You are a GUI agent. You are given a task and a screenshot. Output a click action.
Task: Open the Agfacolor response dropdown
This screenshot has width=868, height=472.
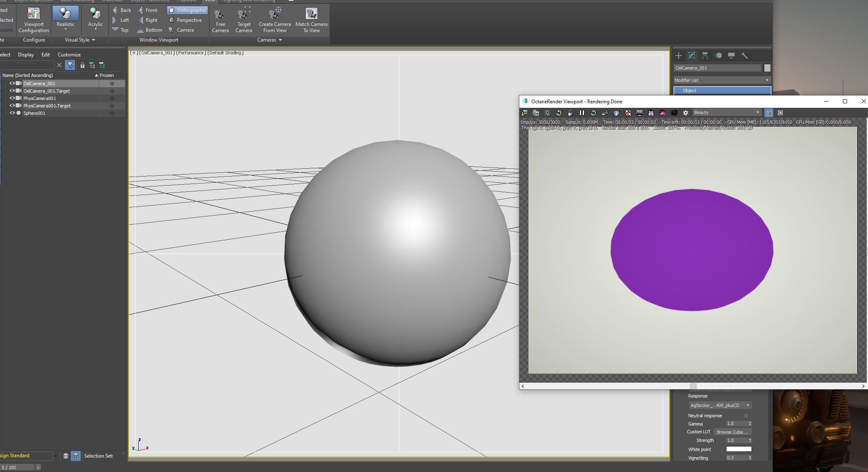pyautogui.click(x=720, y=405)
